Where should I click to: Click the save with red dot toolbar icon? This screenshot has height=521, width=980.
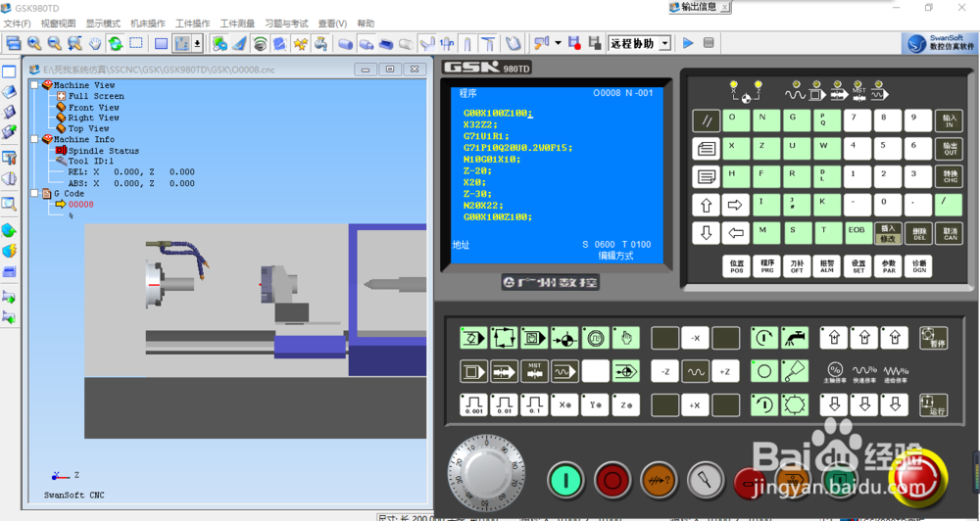click(x=575, y=43)
